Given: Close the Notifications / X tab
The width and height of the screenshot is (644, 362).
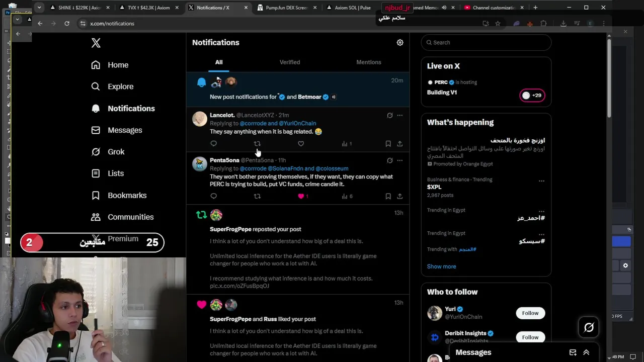Looking at the screenshot, I should pos(246,8).
